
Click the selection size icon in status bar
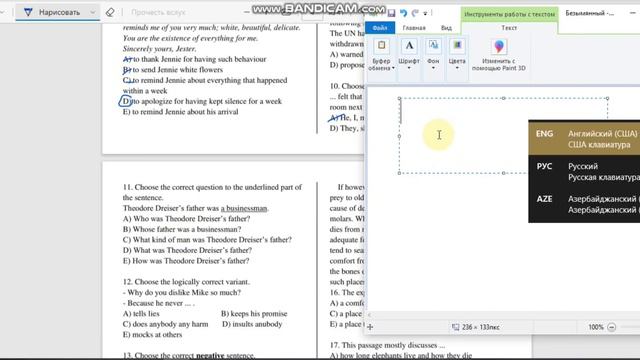(456, 327)
